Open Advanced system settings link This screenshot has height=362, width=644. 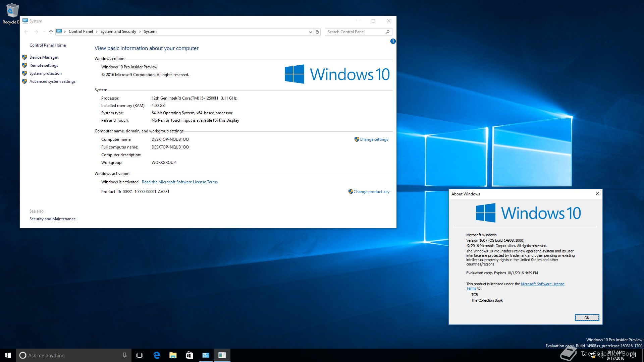pyautogui.click(x=52, y=81)
